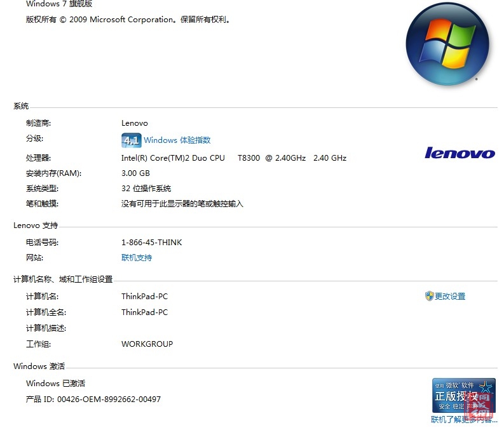Click the 2009 Microsoft Corporation copyright line
504x430 pixels.
click(x=128, y=20)
